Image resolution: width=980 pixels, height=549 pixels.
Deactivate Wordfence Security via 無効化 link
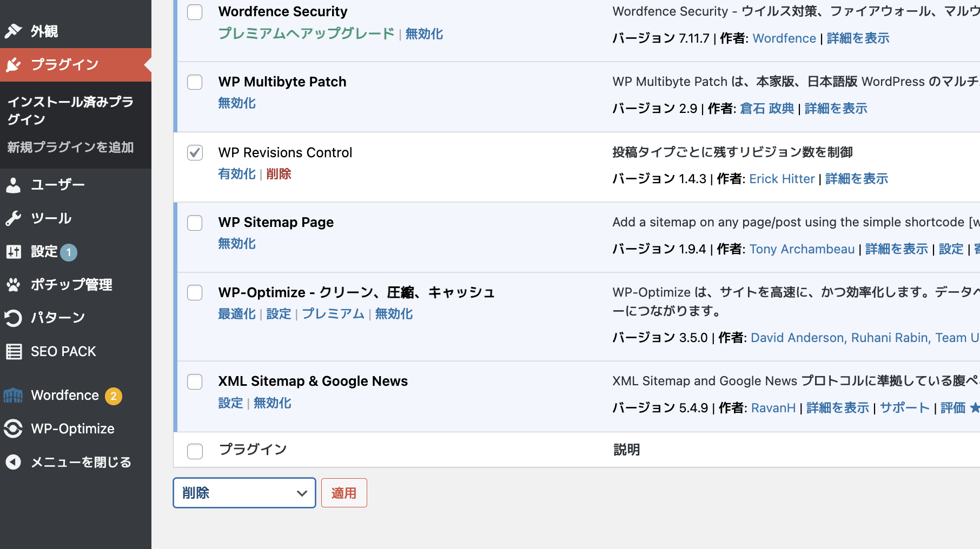pos(424,34)
